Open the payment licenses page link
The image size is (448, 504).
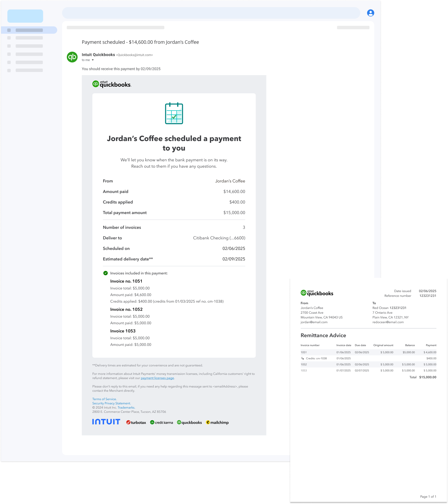tap(157, 378)
